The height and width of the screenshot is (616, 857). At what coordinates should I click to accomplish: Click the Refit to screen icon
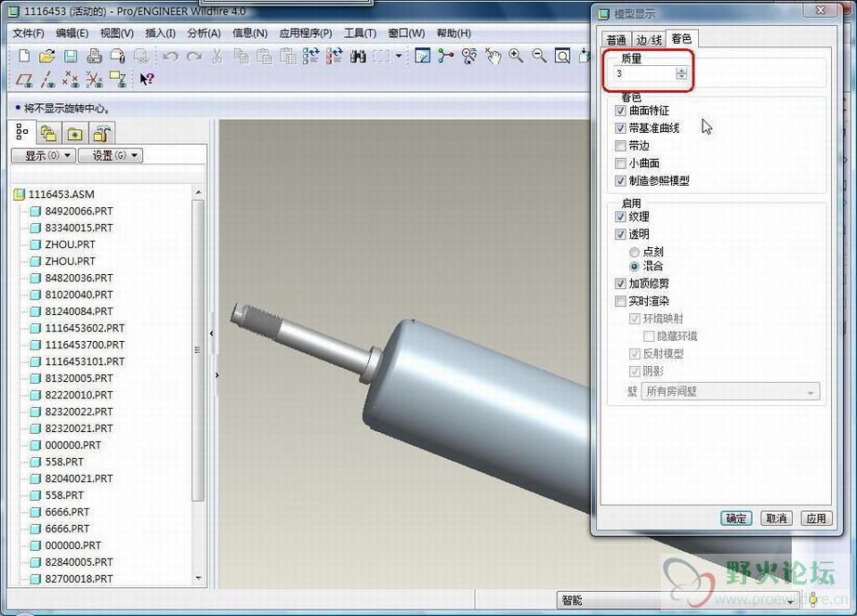coord(562,56)
